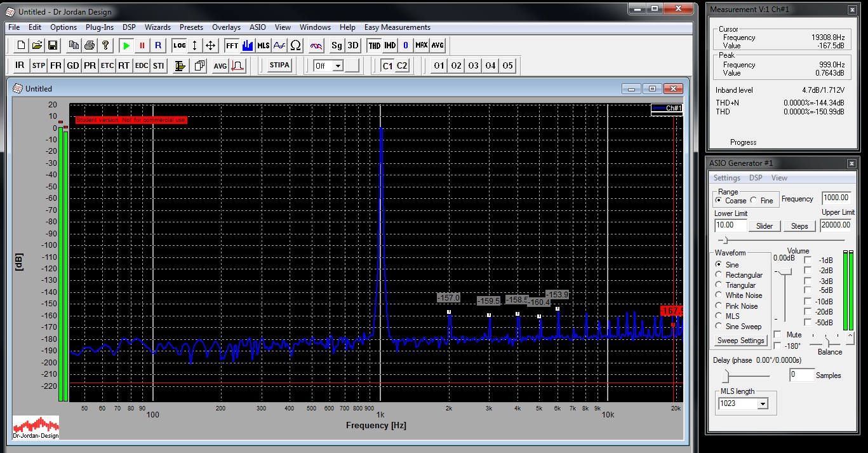868x453 pixels.
Task: Toggle LOG frequency axis icon
Action: 180,45
